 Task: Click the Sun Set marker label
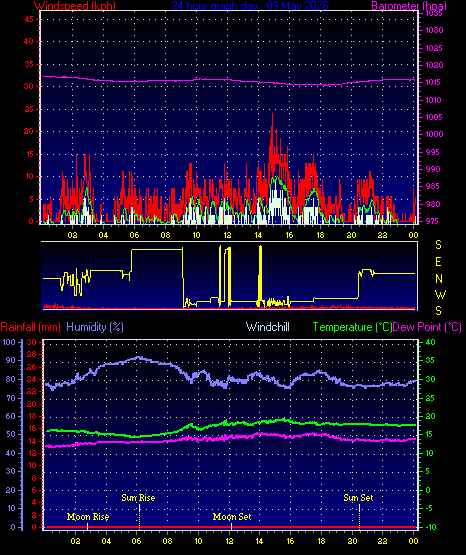[358, 498]
